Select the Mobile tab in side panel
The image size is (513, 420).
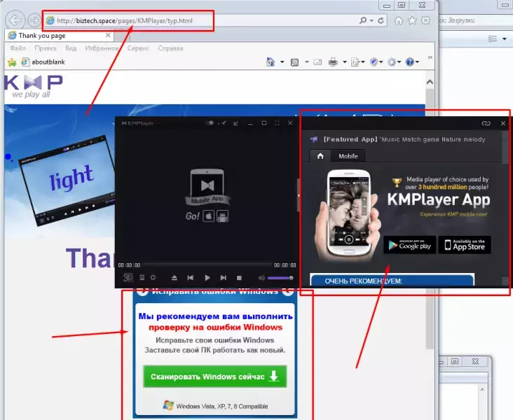[348, 156]
